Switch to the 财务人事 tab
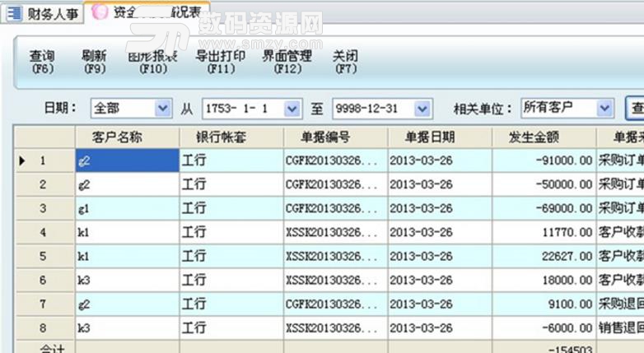 point(42,13)
